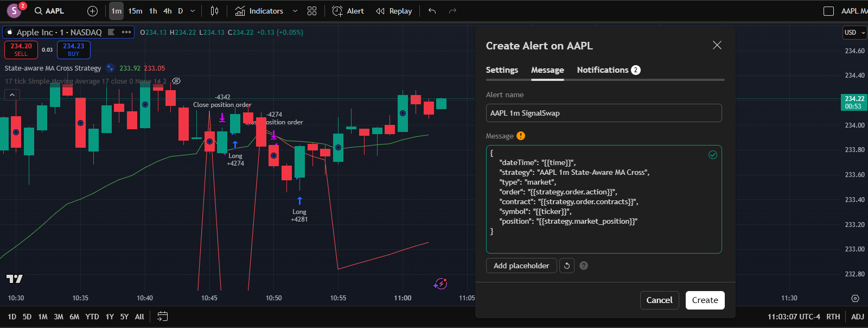
Task: Toggle visibility of the 17 tick moving average
Action: (176, 81)
